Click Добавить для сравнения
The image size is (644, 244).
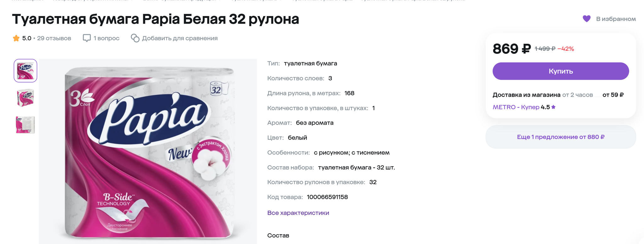(180, 38)
